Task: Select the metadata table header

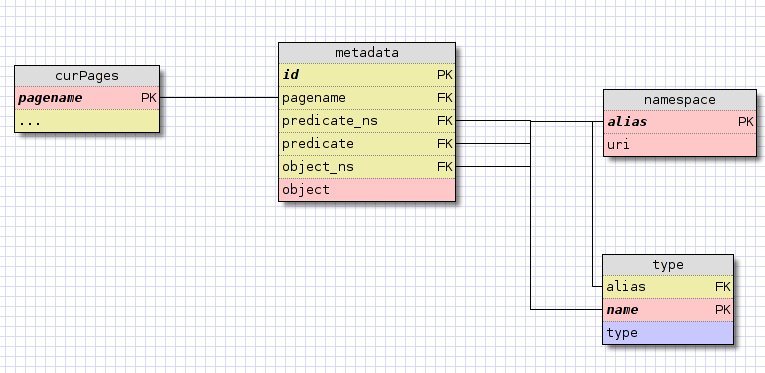Action: (x=367, y=53)
